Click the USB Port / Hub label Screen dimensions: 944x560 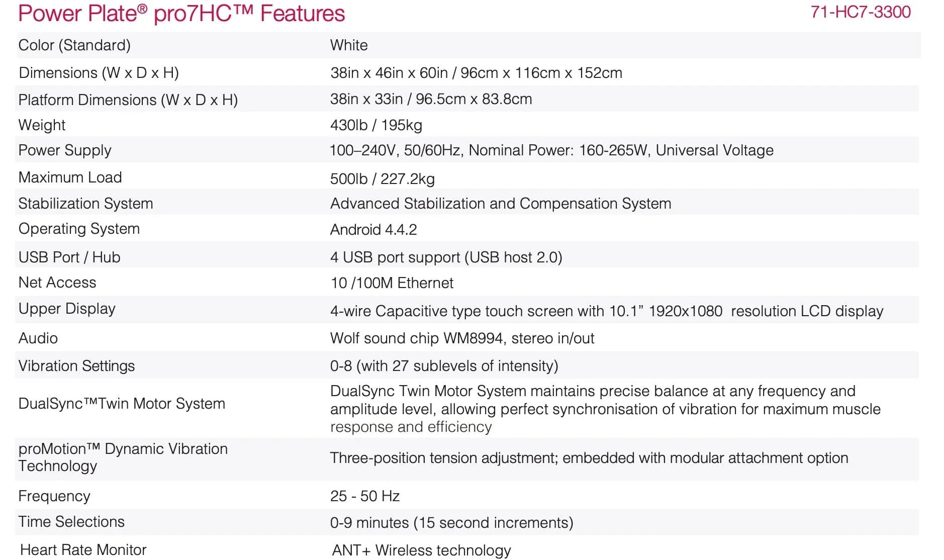click(69, 257)
